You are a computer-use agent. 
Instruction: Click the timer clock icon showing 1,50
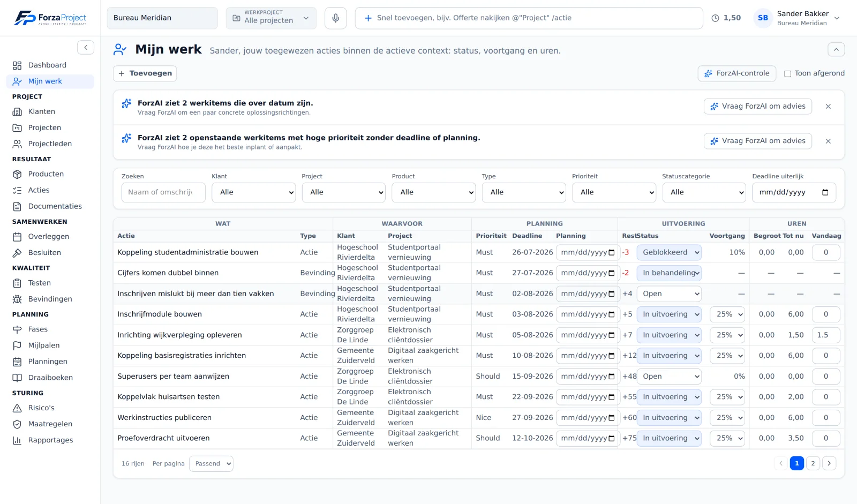715,18
